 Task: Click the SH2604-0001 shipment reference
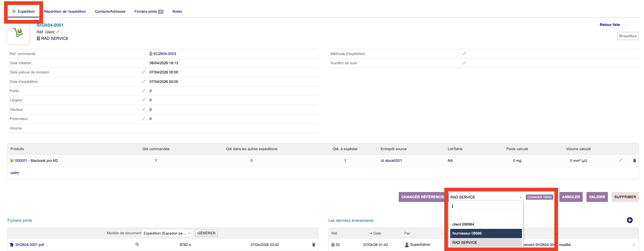coord(50,25)
